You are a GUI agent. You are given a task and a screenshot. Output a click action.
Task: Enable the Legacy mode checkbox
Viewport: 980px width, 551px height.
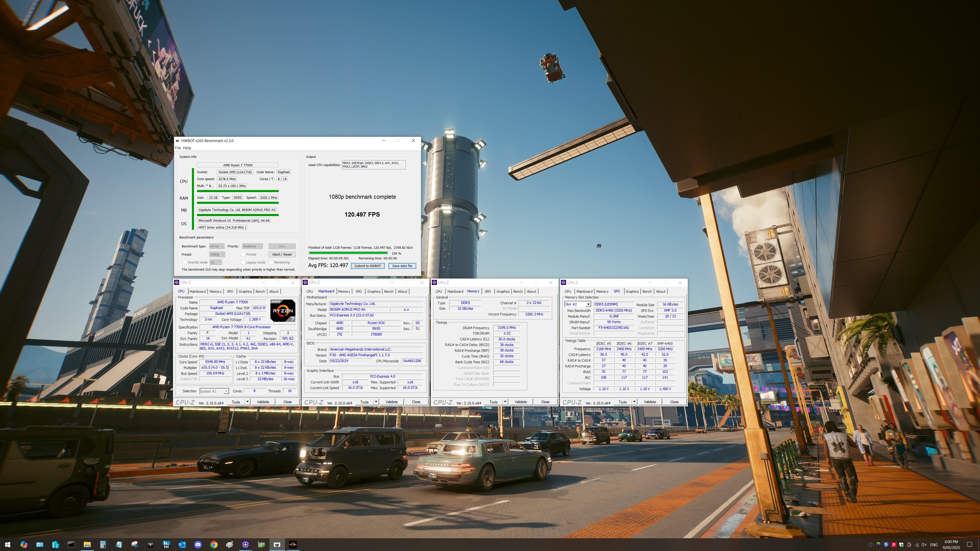coord(243,262)
